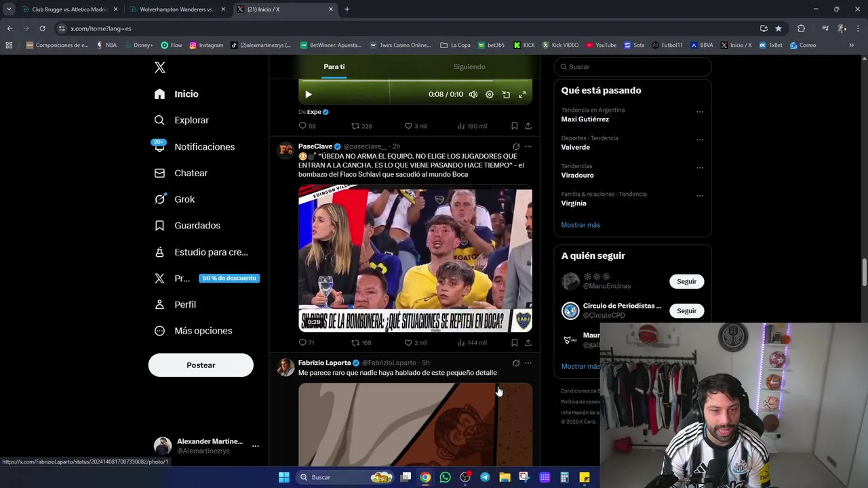
Task: Open Estudio para creadores
Action: click(201, 251)
